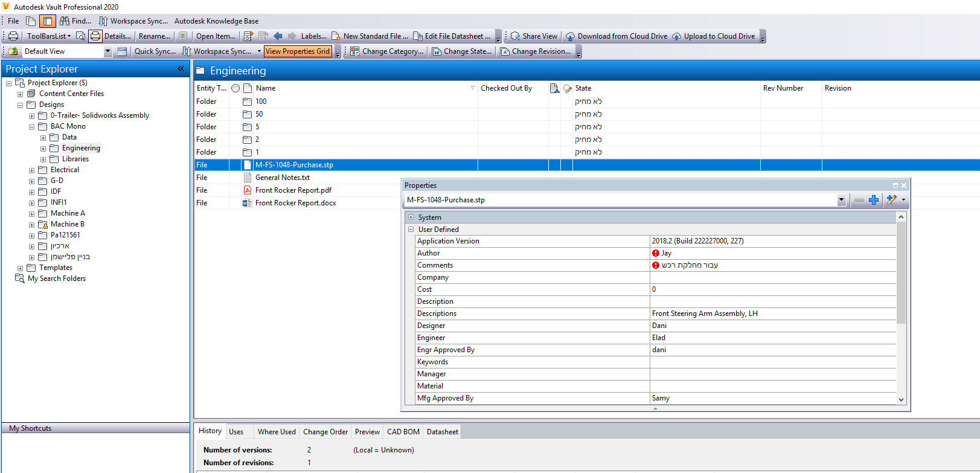The image size is (980, 473).
Task: Toggle the highlighted printer button beside Details
Action: pos(95,36)
